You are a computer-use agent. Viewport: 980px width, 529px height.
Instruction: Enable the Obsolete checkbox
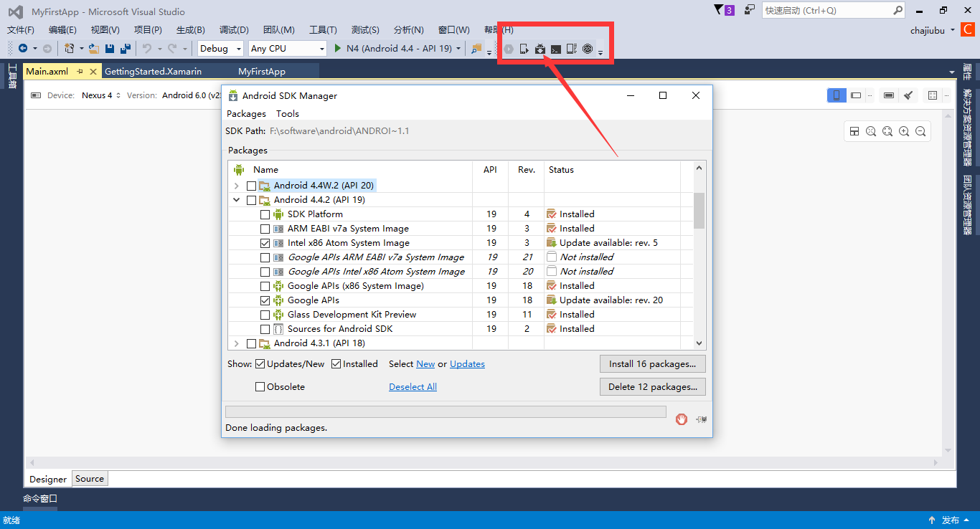(x=260, y=387)
